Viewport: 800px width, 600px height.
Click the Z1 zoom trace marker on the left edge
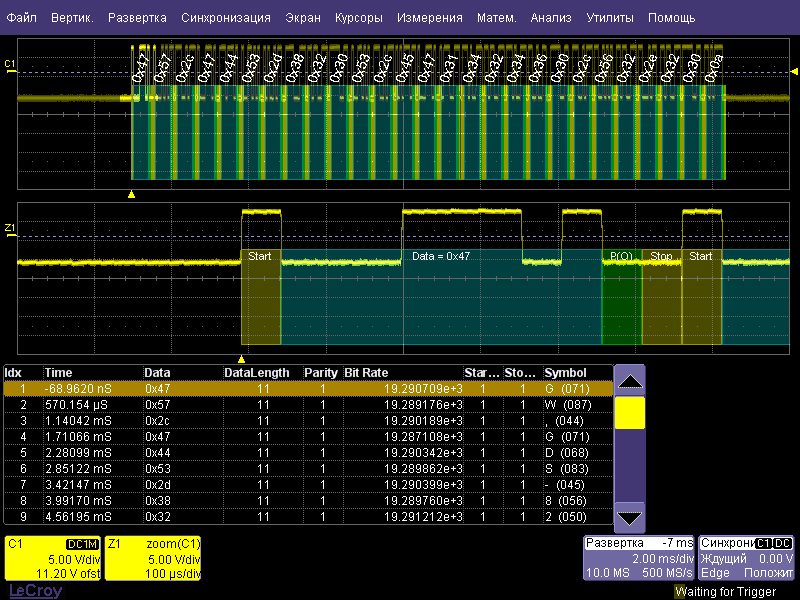11,229
